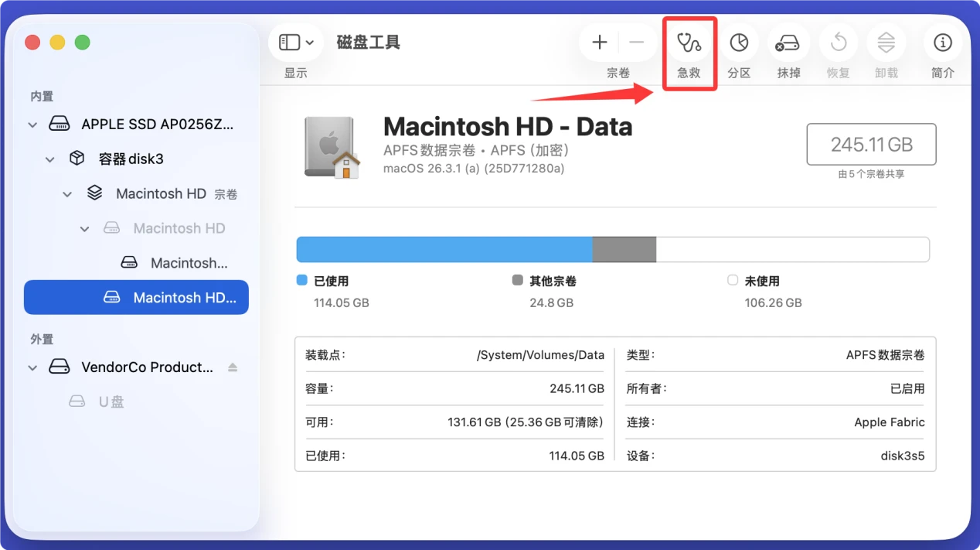
Task: Collapse the Macintosh HD 宗卷 group chevron
Action: click(67, 194)
